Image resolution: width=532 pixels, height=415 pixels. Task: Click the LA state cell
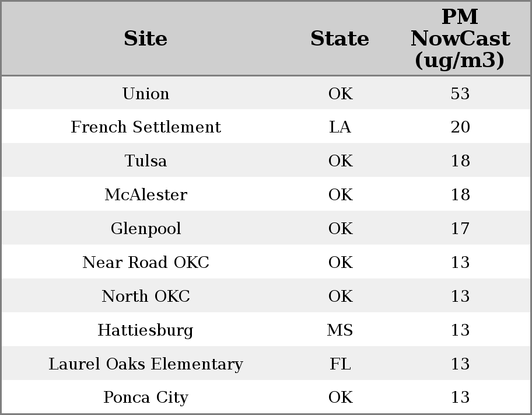[340, 127]
